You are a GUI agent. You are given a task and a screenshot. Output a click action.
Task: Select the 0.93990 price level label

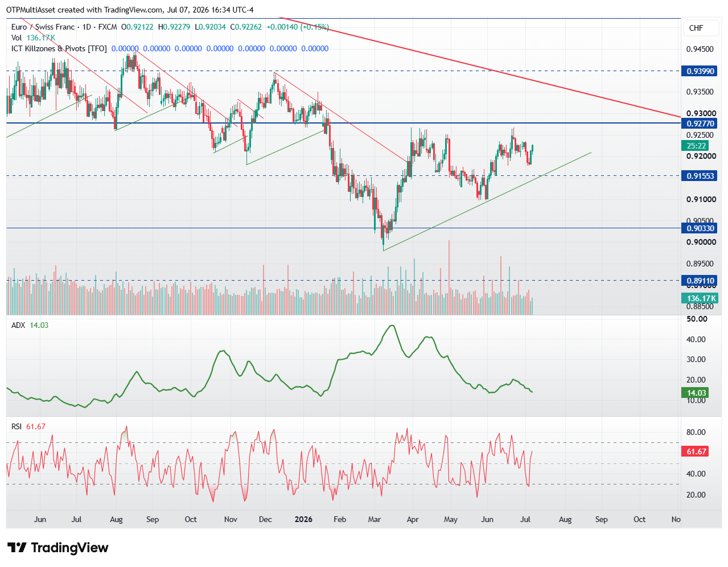700,71
